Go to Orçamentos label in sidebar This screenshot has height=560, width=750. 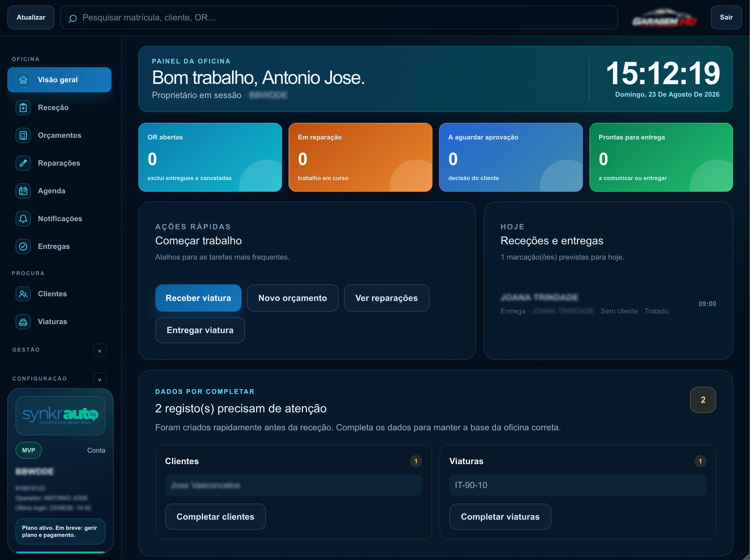pos(60,135)
